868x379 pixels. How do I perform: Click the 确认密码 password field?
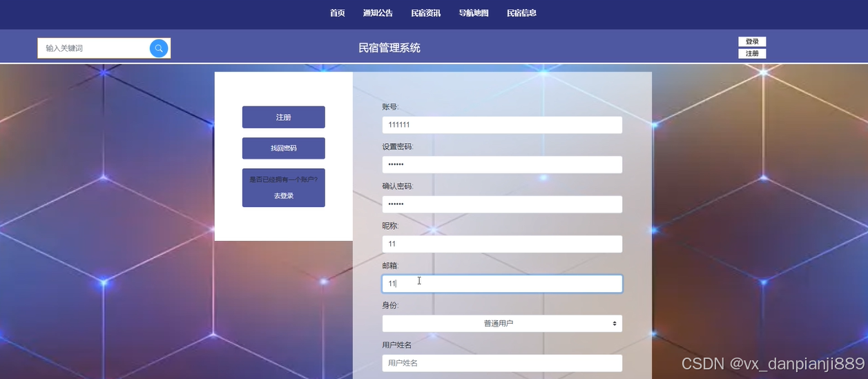(x=502, y=204)
